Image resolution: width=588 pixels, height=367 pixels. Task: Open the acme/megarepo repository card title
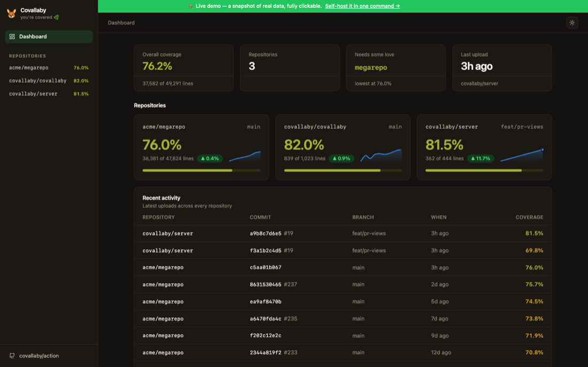coord(164,127)
